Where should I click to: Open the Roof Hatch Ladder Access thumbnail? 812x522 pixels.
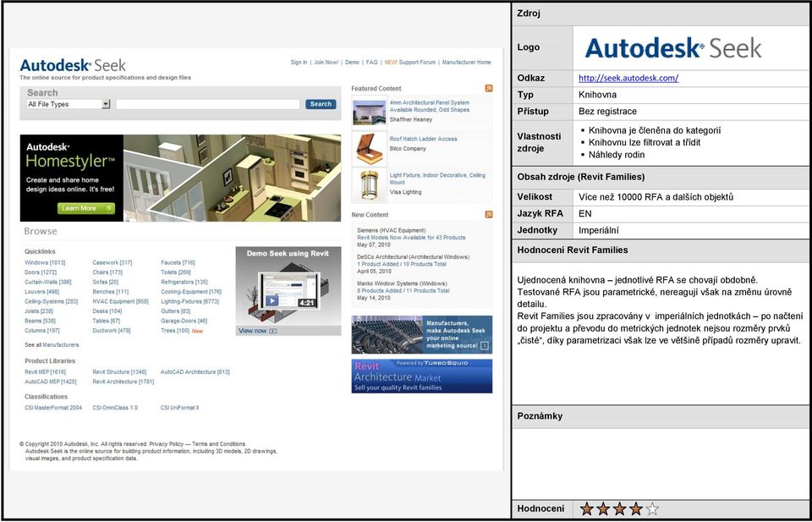(x=370, y=148)
